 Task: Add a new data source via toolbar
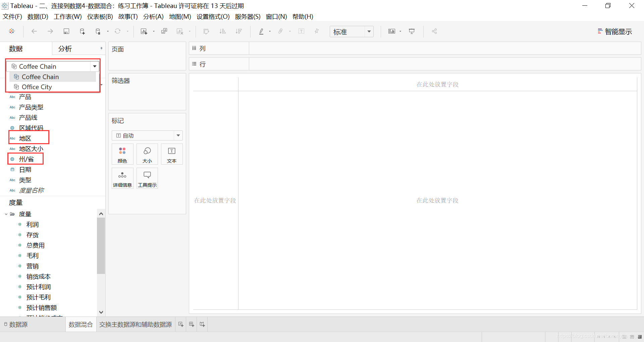82,31
